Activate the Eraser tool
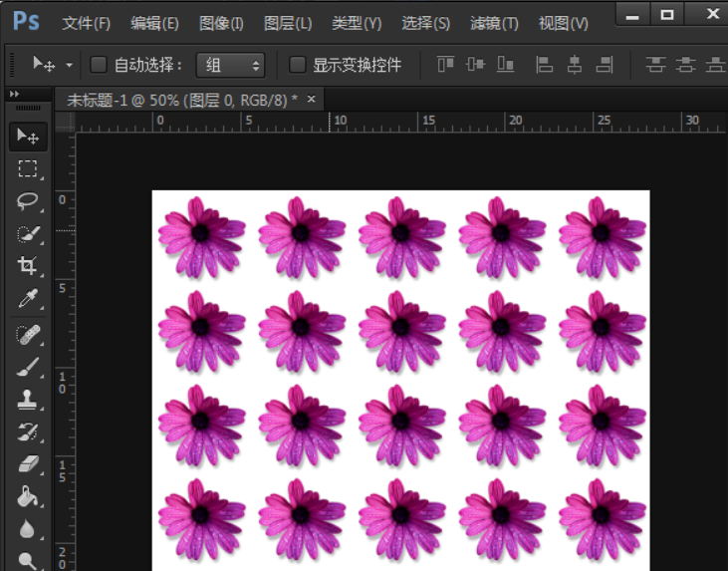 point(28,463)
